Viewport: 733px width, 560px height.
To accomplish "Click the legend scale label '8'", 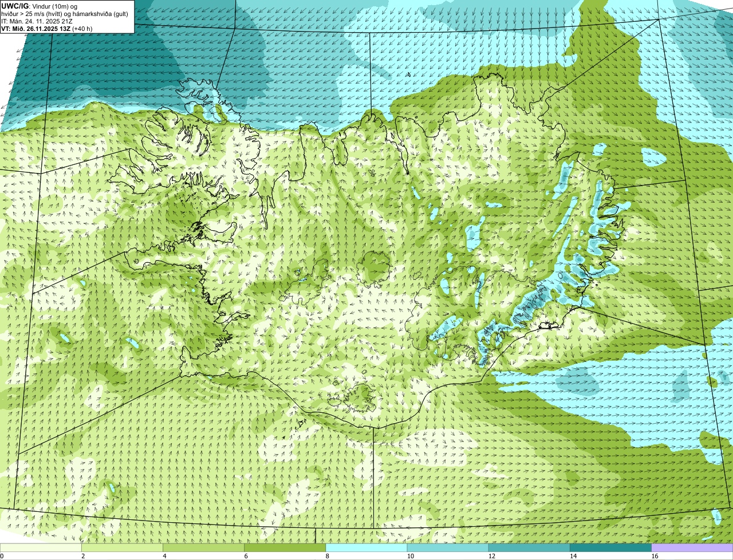I will click(x=328, y=556).
